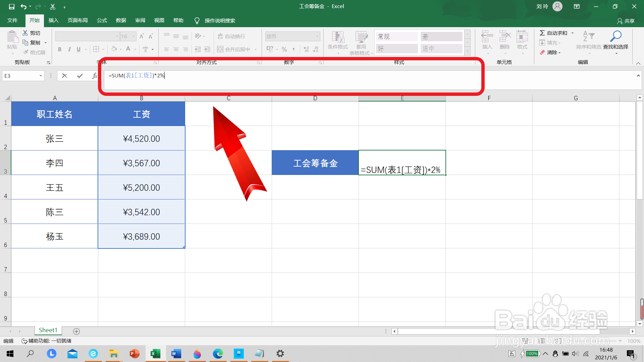
Task: Open the cell borders dropdown
Action: point(103,49)
